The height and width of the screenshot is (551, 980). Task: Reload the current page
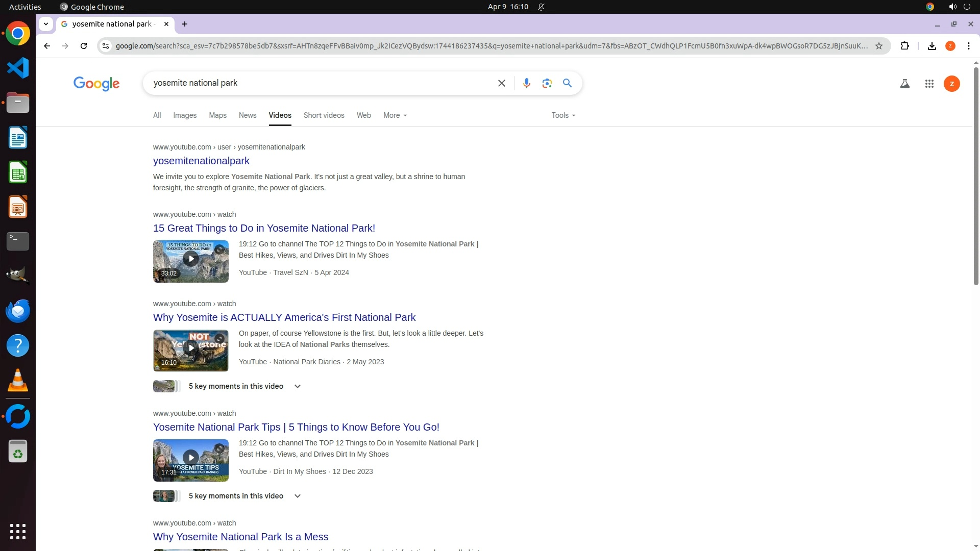[84, 46]
